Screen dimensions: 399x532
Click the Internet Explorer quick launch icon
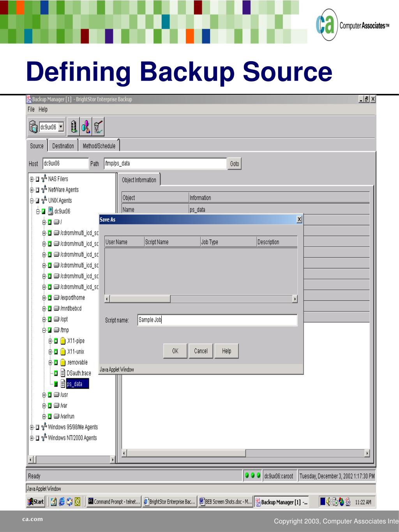pos(62,502)
